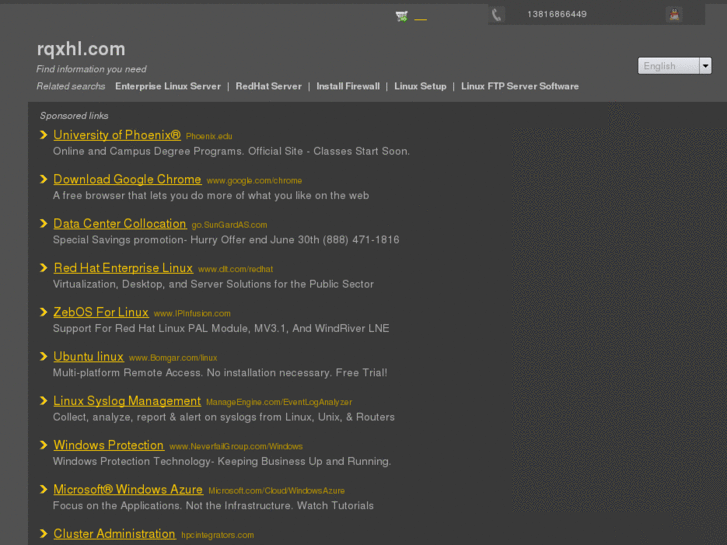
Task: Open the University of Phoenix sponsored link
Action: [117, 135]
